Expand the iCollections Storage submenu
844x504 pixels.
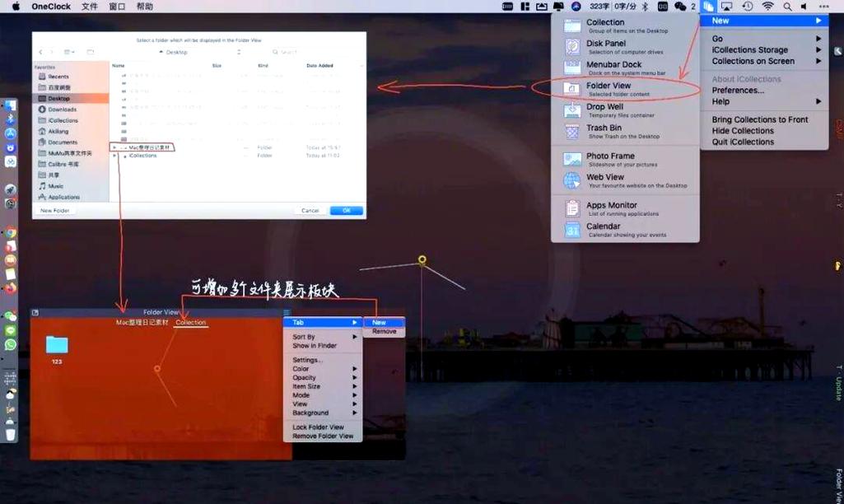point(764,49)
